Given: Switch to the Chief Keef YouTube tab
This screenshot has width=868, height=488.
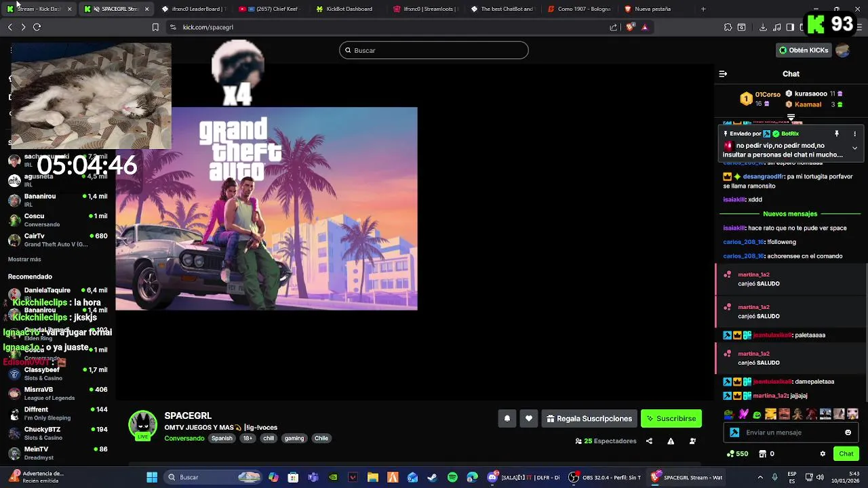Looking at the screenshot, I should click(271, 9).
